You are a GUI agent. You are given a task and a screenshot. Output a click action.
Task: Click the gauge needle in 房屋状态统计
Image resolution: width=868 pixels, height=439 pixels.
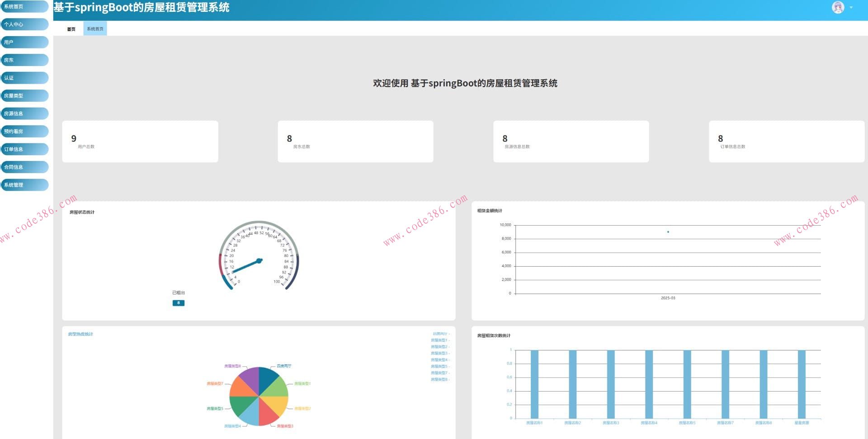click(x=246, y=266)
